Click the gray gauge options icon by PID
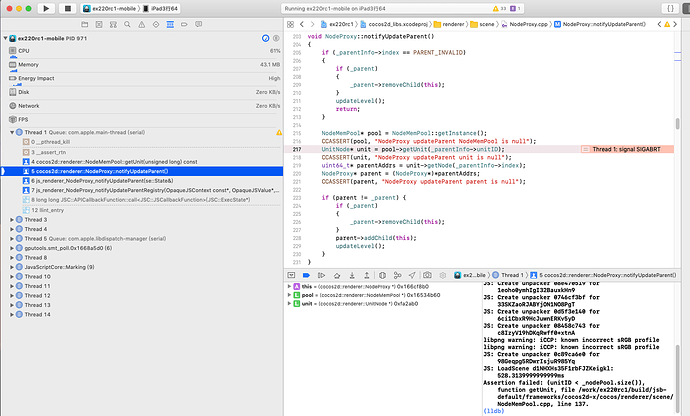Image resolution: width=690 pixels, height=416 pixels. (x=276, y=38)
